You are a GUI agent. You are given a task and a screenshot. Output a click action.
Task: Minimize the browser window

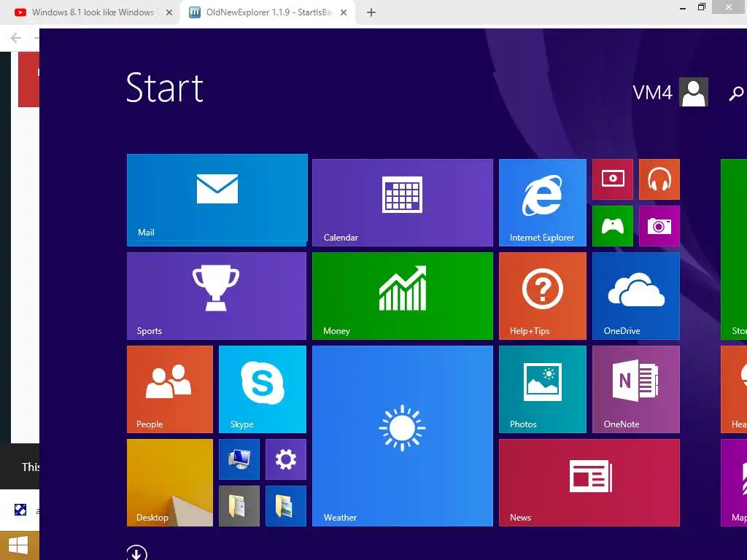pos(683,7)
